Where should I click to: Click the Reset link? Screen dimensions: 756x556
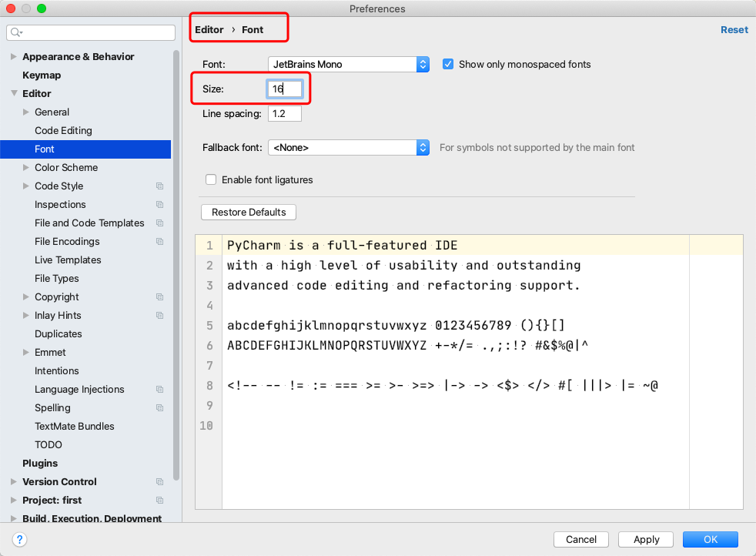click(734, 29)
